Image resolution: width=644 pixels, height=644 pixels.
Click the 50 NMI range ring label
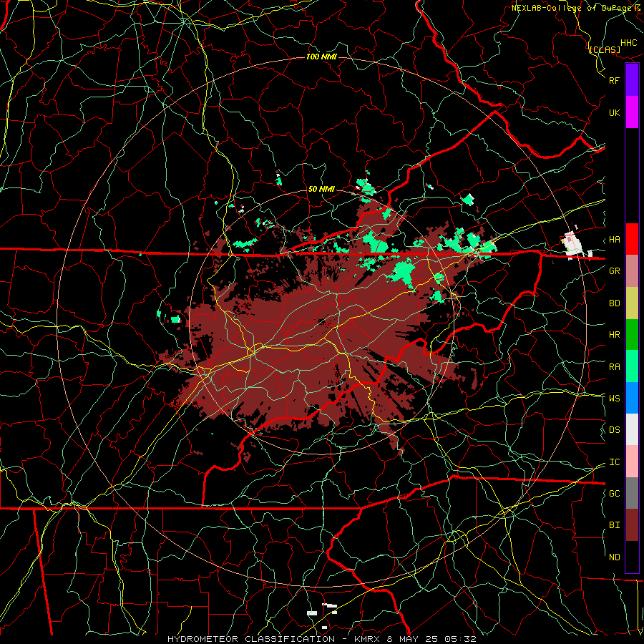[321, 189]
